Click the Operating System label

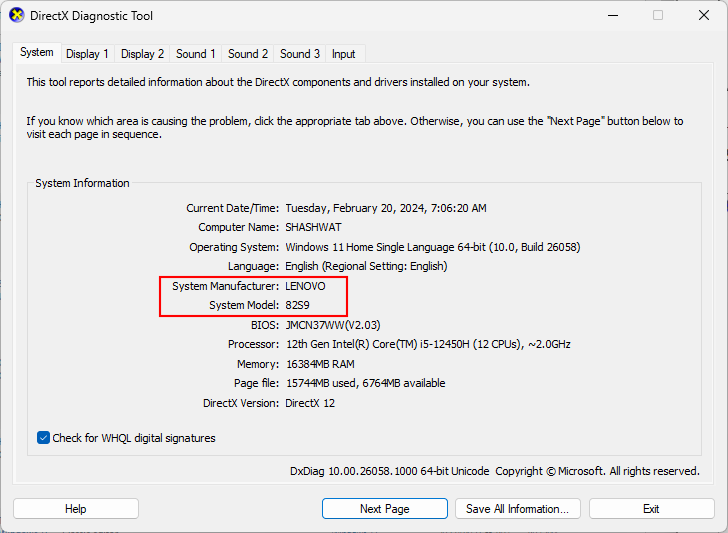point(234,247)
